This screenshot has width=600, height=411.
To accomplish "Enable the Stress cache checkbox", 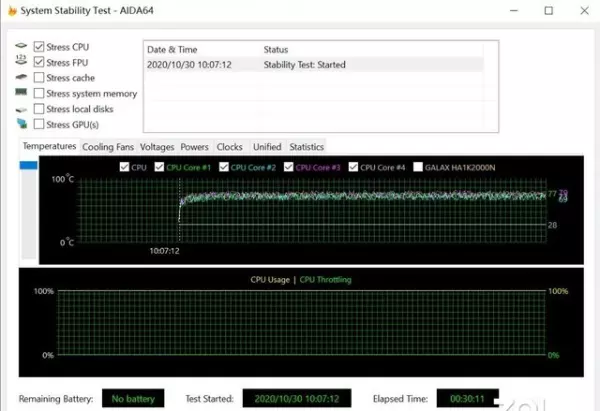I will [x=39, y=78].
